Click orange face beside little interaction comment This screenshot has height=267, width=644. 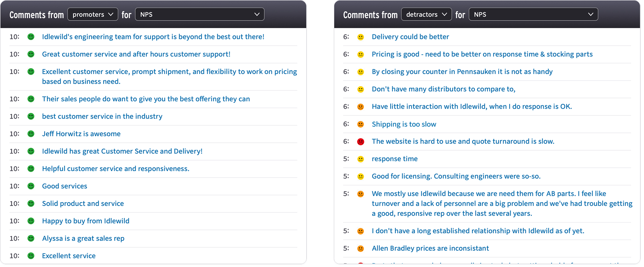click(x=360, y=107)
